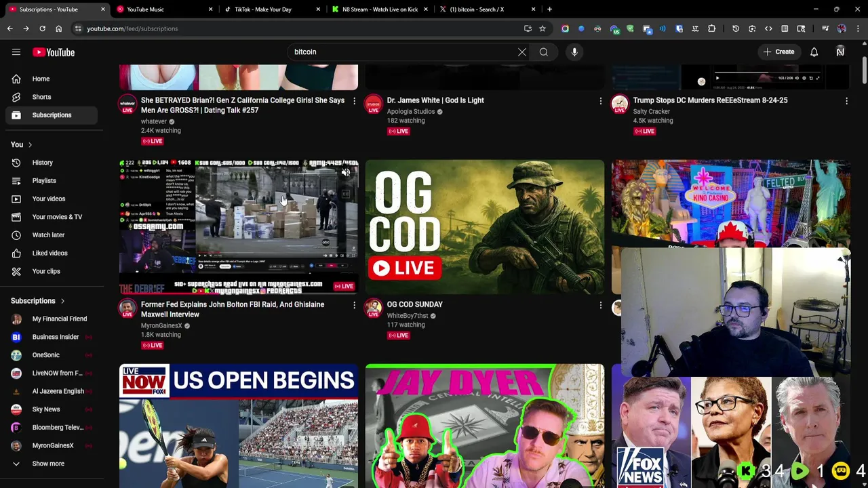Open Playlists in sidebar
The image size is (868, 488).
[x=52, y=181]
